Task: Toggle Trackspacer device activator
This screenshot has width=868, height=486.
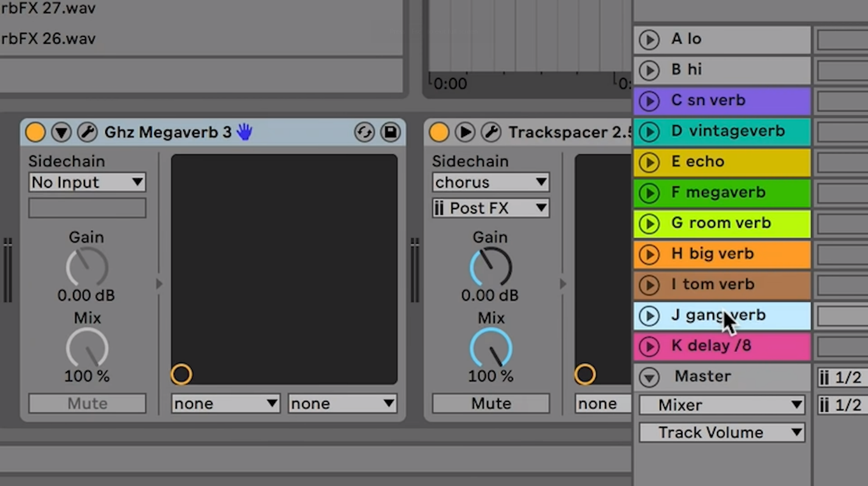Action: pyautogui.click(x=439, y=132)
